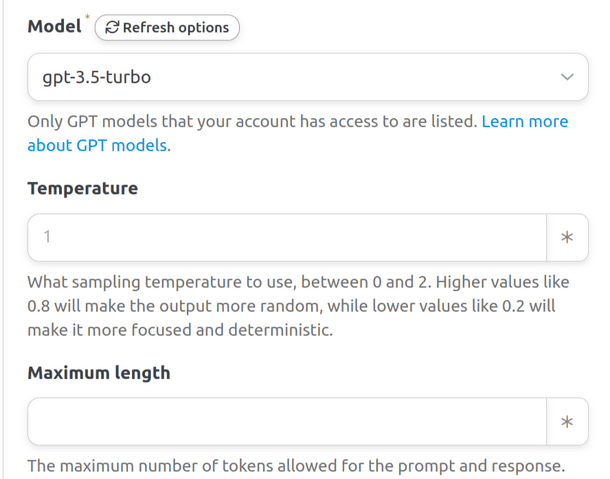
Task: Open the Learn more link
Action: click(x=524, y=122)
